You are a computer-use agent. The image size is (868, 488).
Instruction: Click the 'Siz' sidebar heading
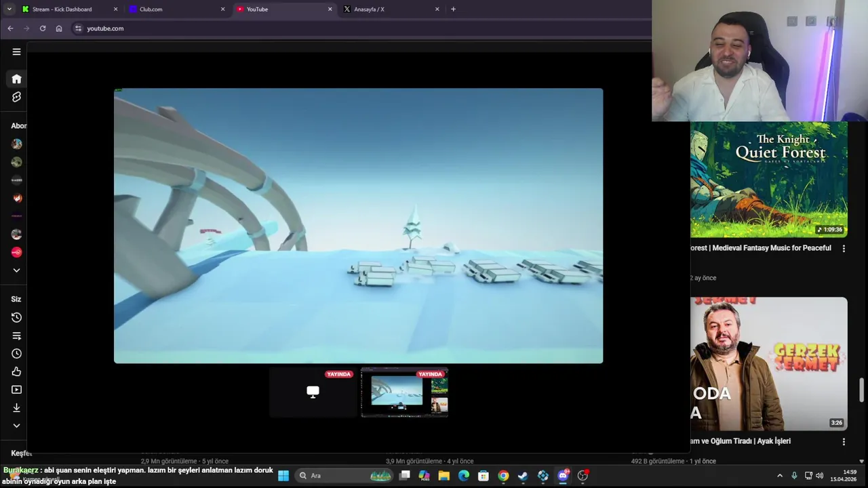click(x=16, y=299)
